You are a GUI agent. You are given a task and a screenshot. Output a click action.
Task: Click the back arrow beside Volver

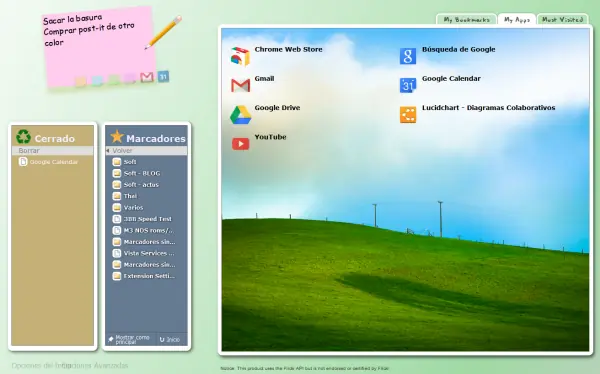coord(108,150)
